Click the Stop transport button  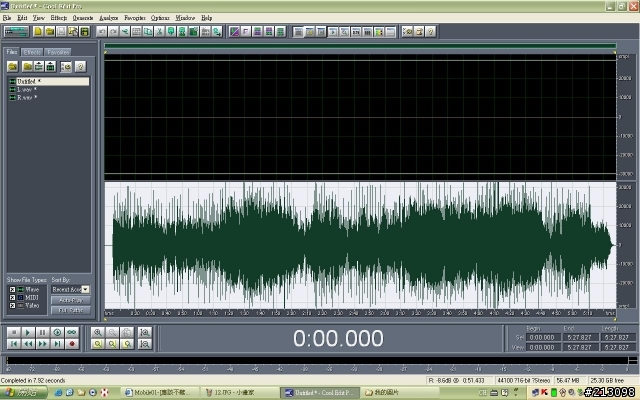click(13, 332)
